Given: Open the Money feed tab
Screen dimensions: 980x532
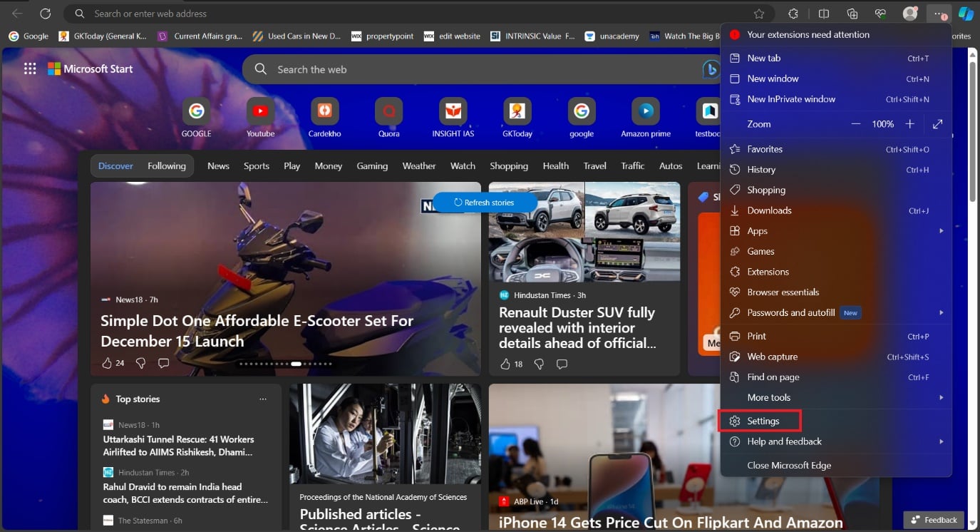Looking at the screenshot, I should click(329, 165).
